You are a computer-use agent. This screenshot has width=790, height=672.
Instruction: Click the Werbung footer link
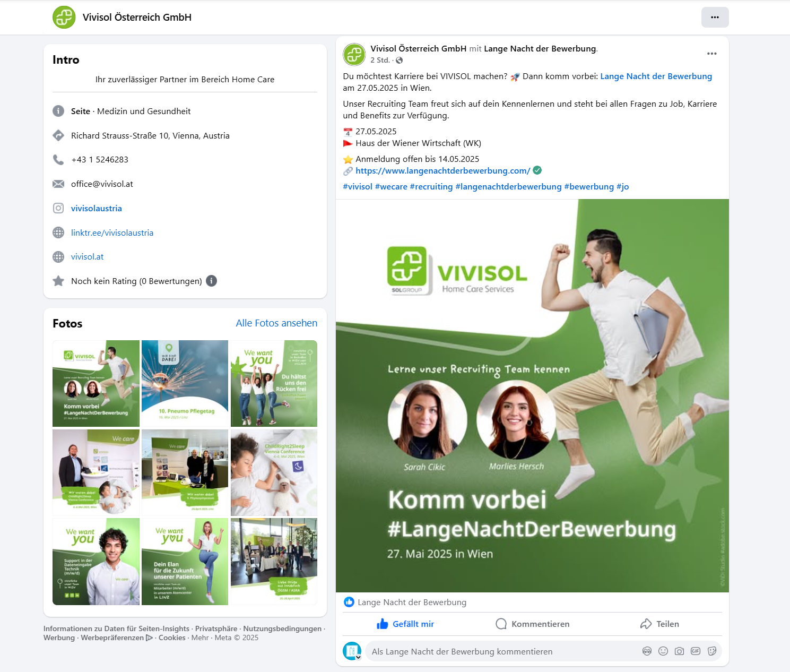[59, 637]
